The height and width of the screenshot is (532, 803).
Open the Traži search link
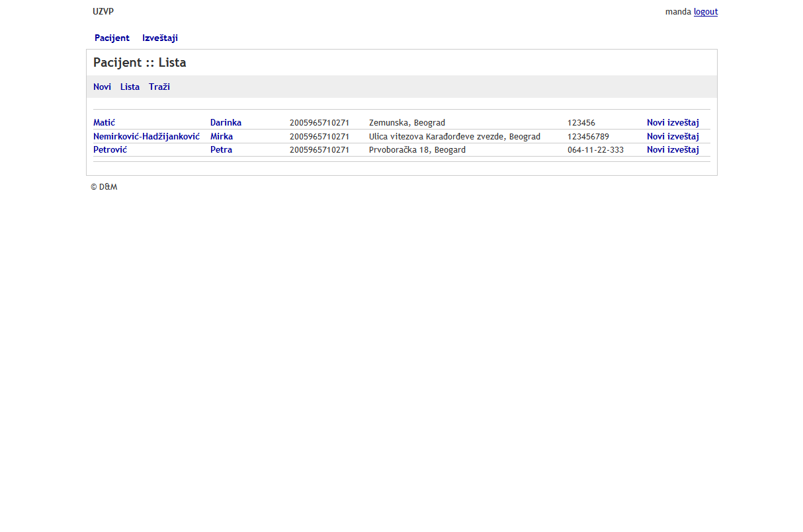pyautogui.click(x=159, y=87)
